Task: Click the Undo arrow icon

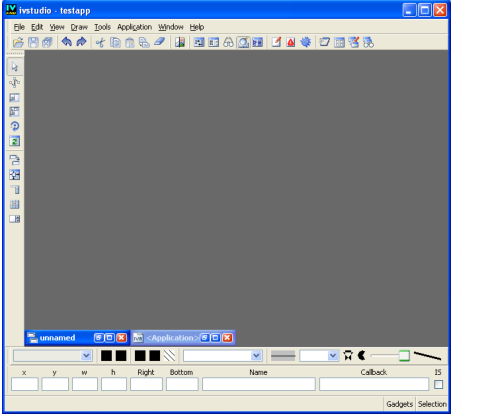Action: [x=67, y=42]
